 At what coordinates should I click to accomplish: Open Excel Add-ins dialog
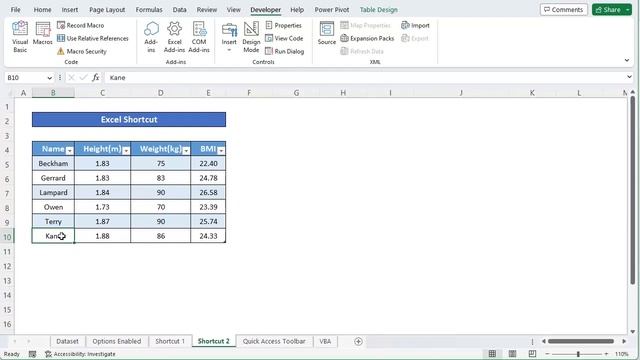(174, 37)
